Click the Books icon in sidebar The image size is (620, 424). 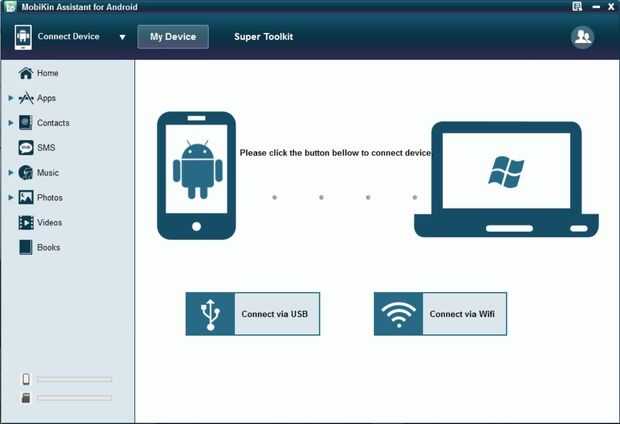(x=26, y=247)
